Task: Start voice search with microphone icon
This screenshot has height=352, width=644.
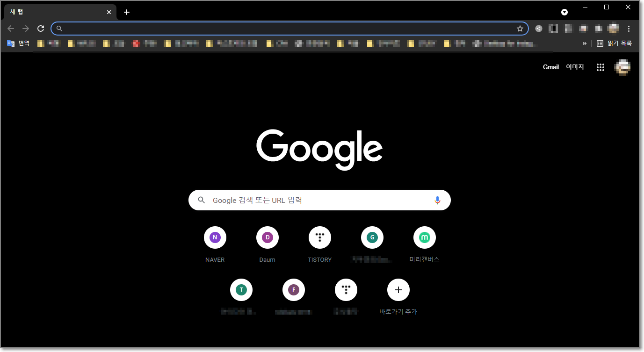Action: (x=437, y=200)
